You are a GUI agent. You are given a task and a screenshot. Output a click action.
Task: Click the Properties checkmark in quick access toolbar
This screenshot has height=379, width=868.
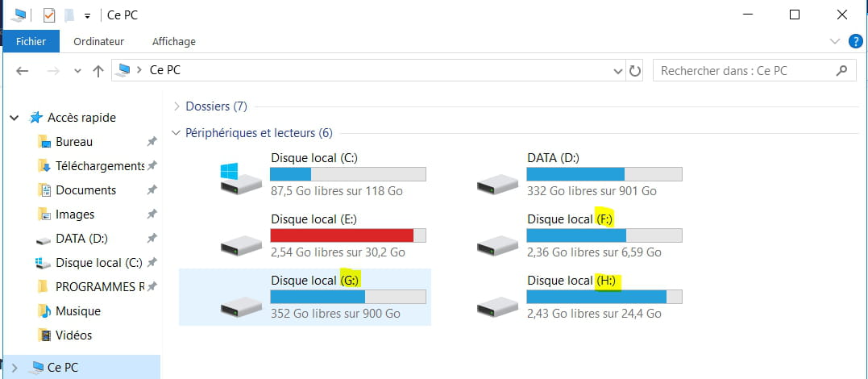[x=49, y=15]
